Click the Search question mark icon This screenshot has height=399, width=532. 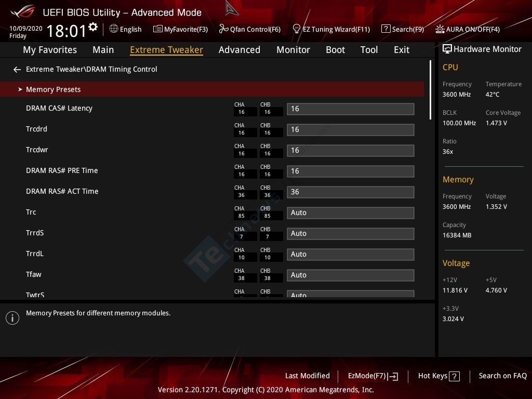coord(386,29)
